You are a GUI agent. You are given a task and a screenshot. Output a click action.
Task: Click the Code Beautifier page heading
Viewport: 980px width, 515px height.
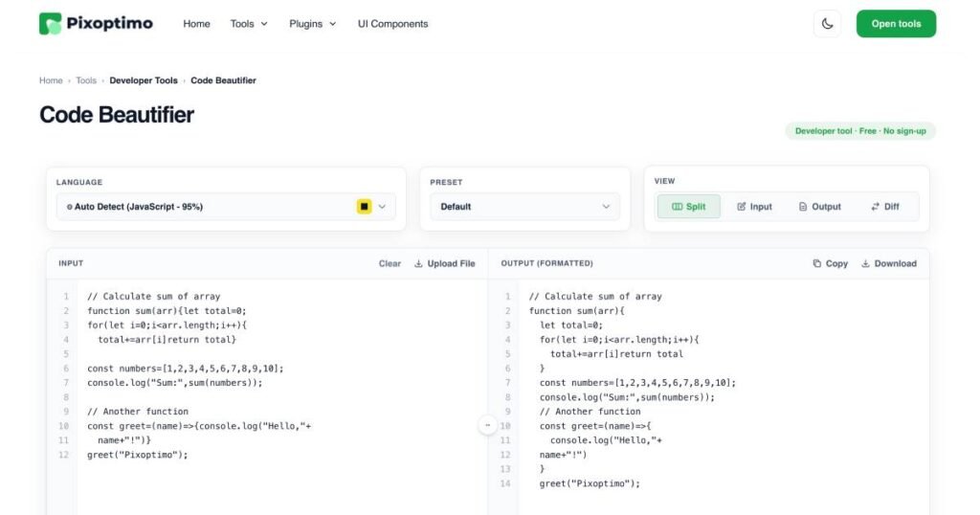(117, 115)
